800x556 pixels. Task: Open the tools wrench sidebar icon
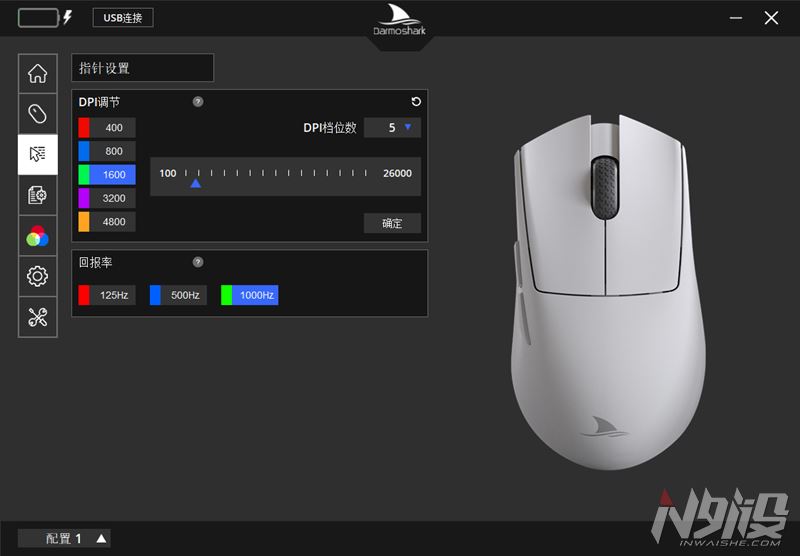pyautogui.click(x=37, y=317)
